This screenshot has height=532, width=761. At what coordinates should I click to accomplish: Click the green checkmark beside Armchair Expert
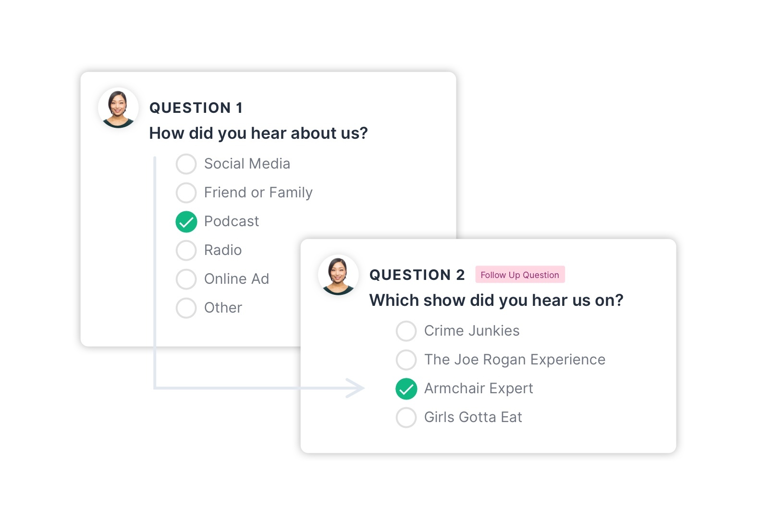pos(406,388)
